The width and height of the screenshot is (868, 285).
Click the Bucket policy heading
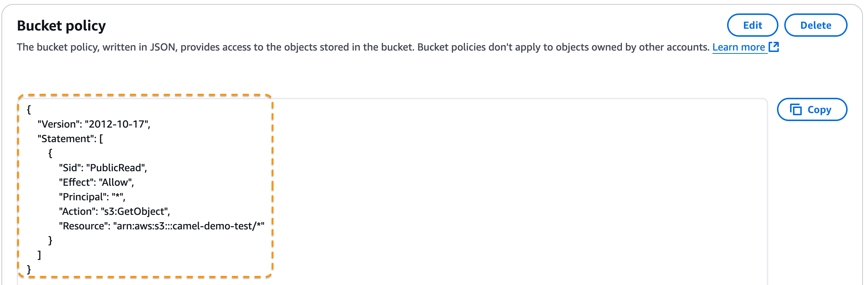point(61,25)
